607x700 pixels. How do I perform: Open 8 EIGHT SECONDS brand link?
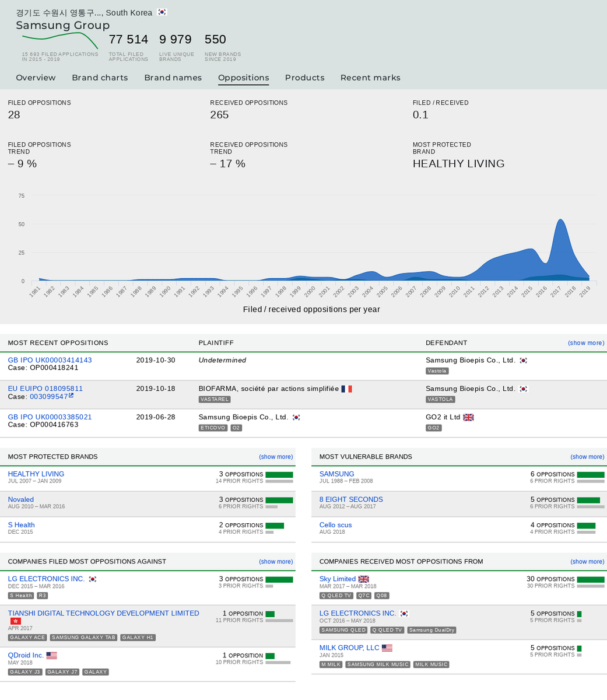(351, 499)
